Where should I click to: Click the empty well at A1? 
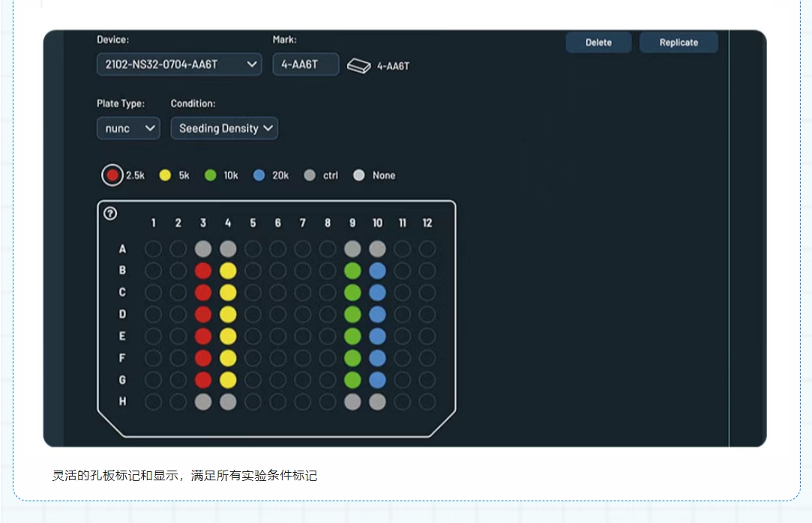coord(154,249)
